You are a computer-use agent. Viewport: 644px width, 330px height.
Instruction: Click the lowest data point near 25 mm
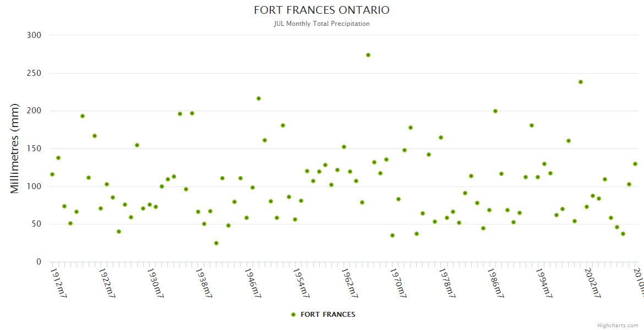click(x=216, y=243)
